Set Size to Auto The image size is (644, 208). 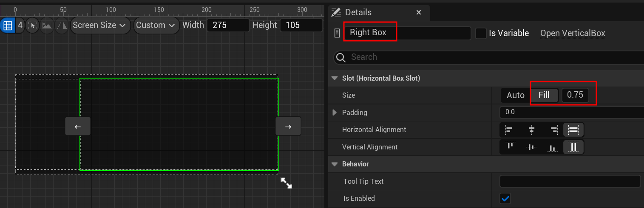point(515,95)
